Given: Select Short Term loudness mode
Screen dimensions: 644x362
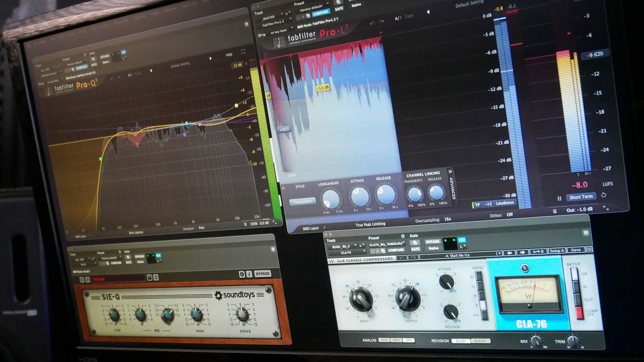Looking at the screenshot, I should 581,197.
